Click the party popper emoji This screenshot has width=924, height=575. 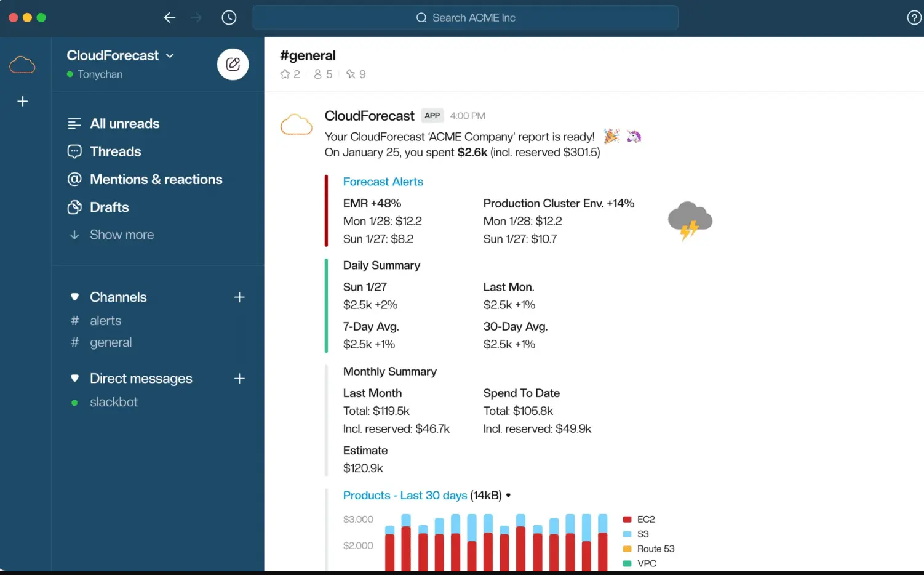click(x=611, y=136)
